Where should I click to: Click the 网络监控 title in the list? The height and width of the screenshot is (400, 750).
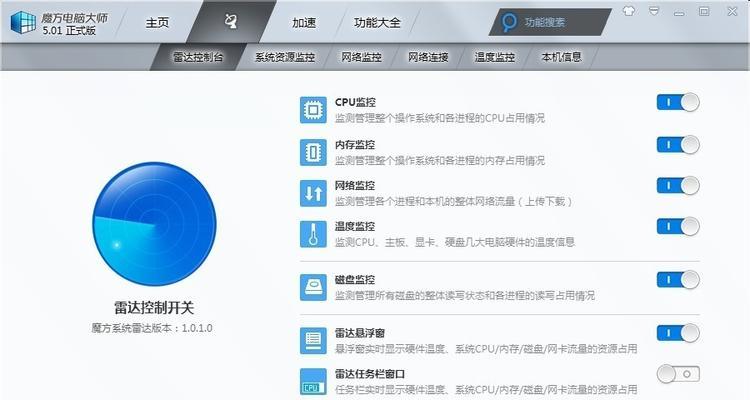pyautogui.click(x=355, y=185)
